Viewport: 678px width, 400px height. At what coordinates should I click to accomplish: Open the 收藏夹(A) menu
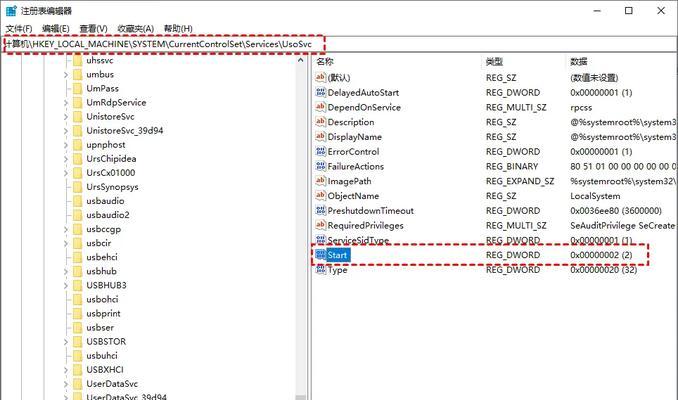pos(135,29)
